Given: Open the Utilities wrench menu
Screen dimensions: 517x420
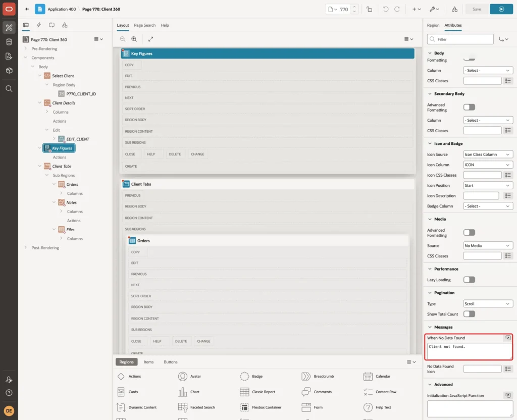Looking at the screenshot, I should coord(434,9).
